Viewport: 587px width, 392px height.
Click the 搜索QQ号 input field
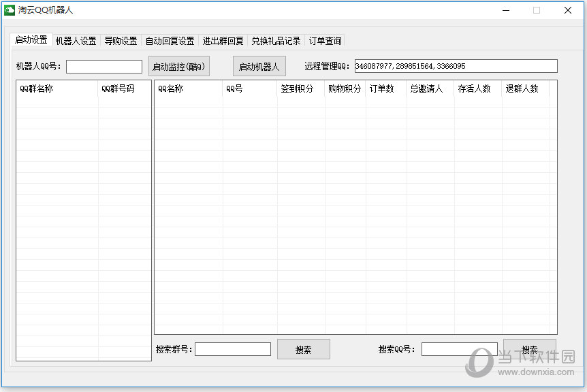460,349
